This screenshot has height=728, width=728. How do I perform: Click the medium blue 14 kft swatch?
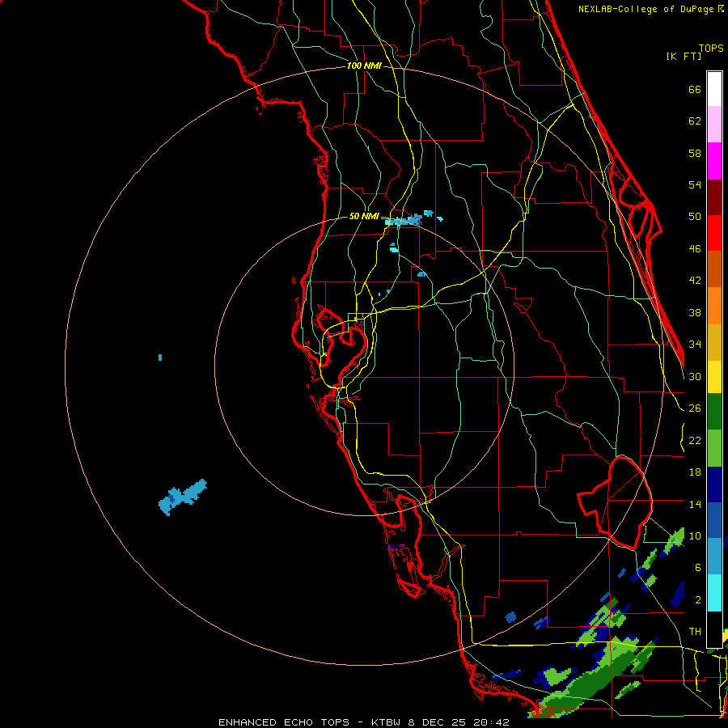pos(714,520)
